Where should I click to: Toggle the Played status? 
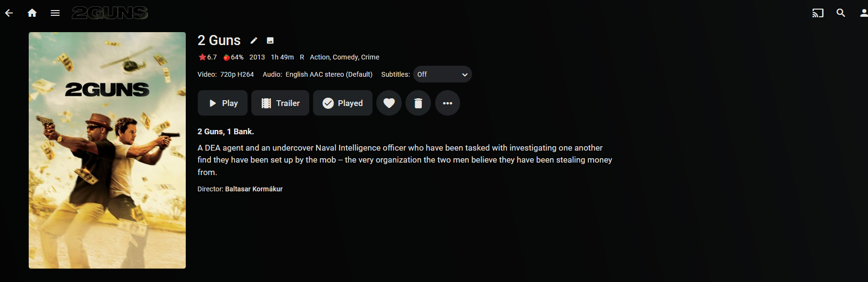342,103
